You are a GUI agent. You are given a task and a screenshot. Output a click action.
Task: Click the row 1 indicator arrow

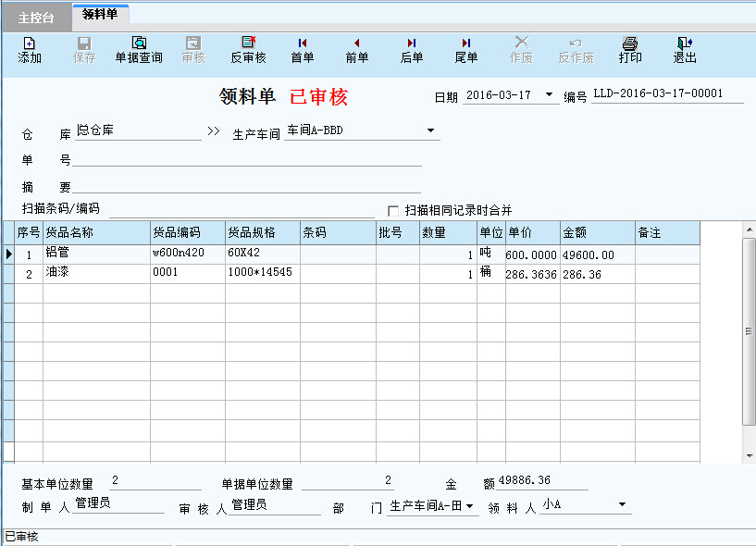coord(8,254)
